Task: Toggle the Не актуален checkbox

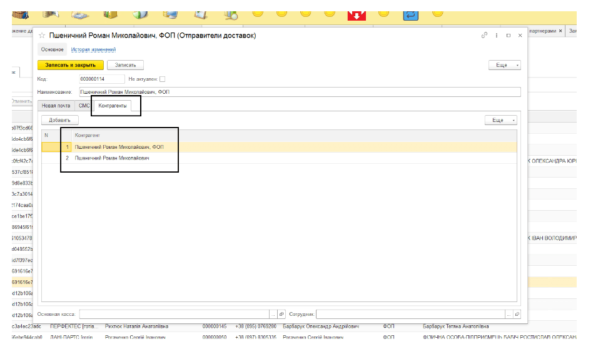Action: [163, 79]
